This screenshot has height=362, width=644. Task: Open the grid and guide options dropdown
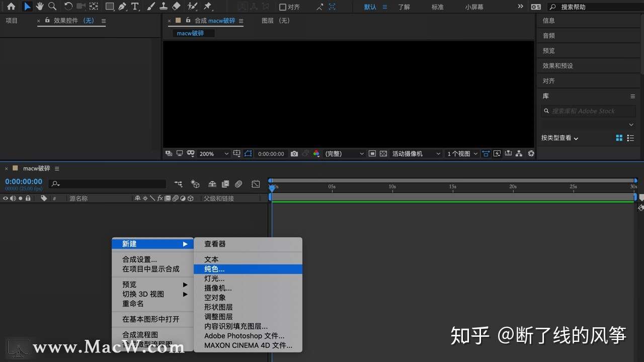[x=237, y=154]
